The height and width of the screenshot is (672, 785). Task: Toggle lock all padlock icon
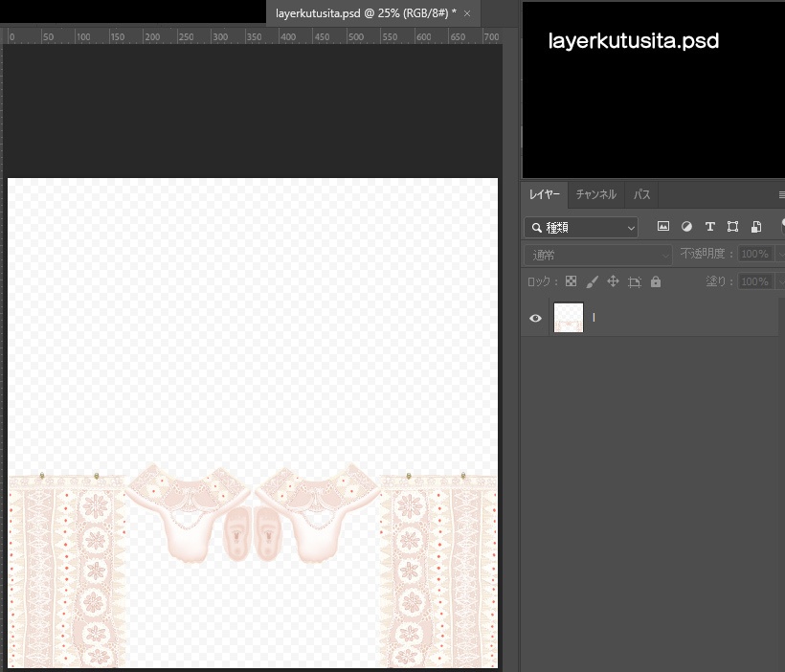coord(656,282)
